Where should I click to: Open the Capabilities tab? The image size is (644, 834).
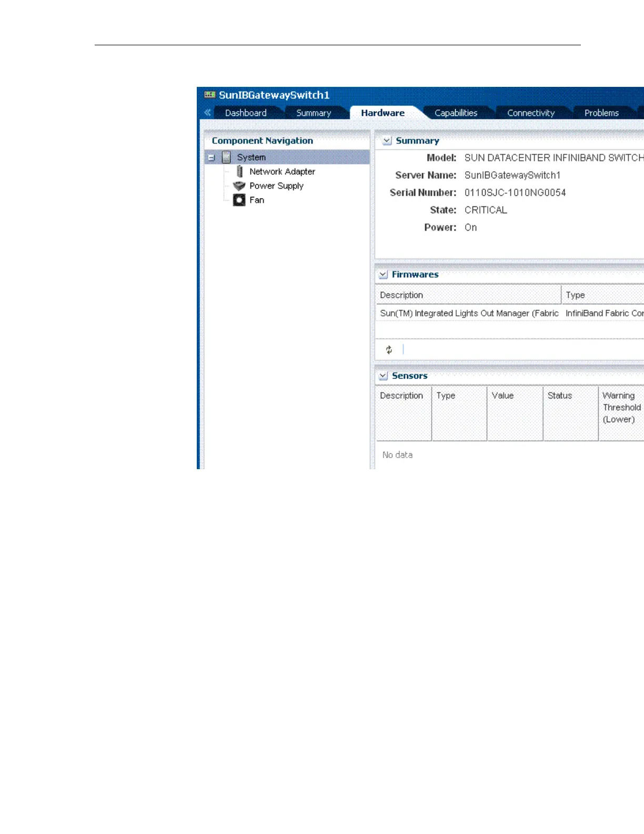tap(456, 113)
